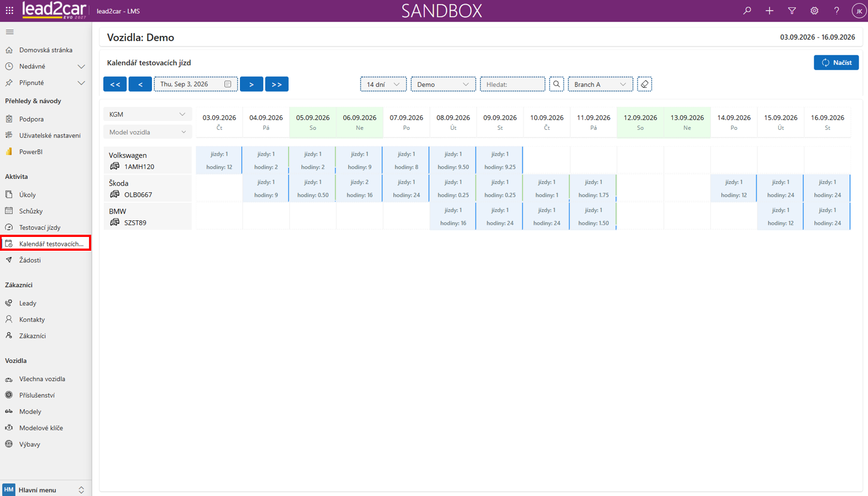The height and width of the screenshot is (496, 868).
Task: Click the search magnifier in top bar
Action: pyautogui.click(x=747, y=10)
